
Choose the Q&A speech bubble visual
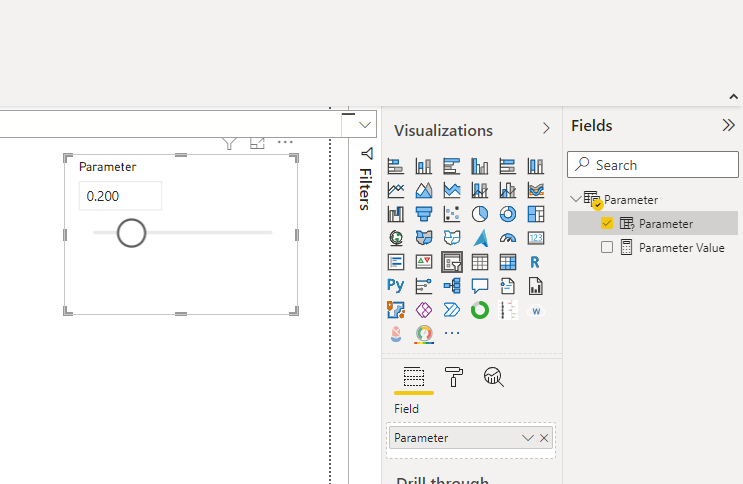coord(480,286)
